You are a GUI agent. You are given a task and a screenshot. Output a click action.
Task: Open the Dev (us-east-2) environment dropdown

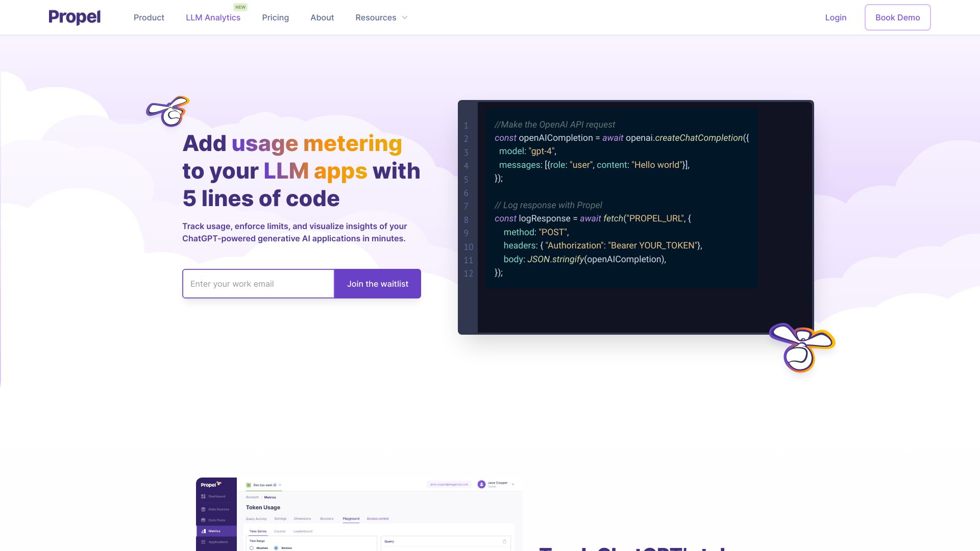point(262,485)
